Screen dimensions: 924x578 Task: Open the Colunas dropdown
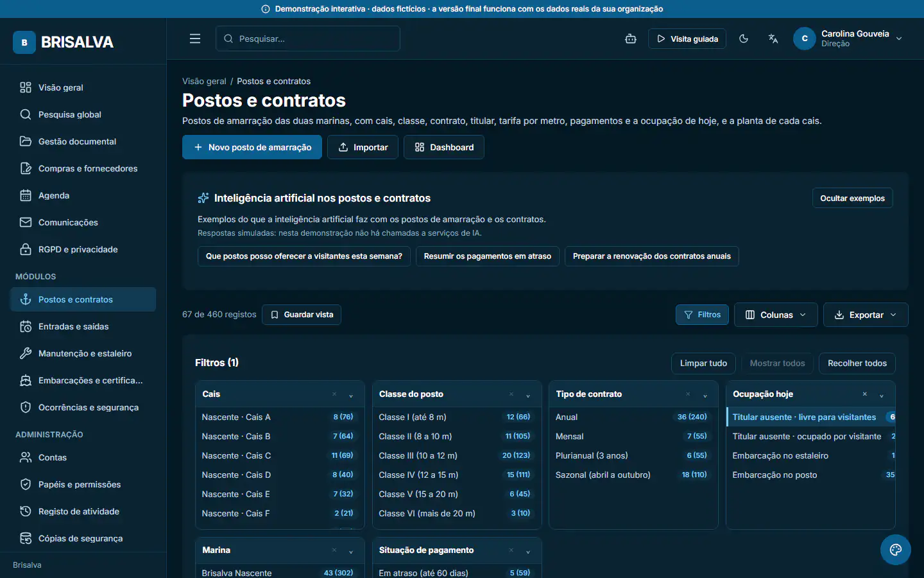[776, 315]
